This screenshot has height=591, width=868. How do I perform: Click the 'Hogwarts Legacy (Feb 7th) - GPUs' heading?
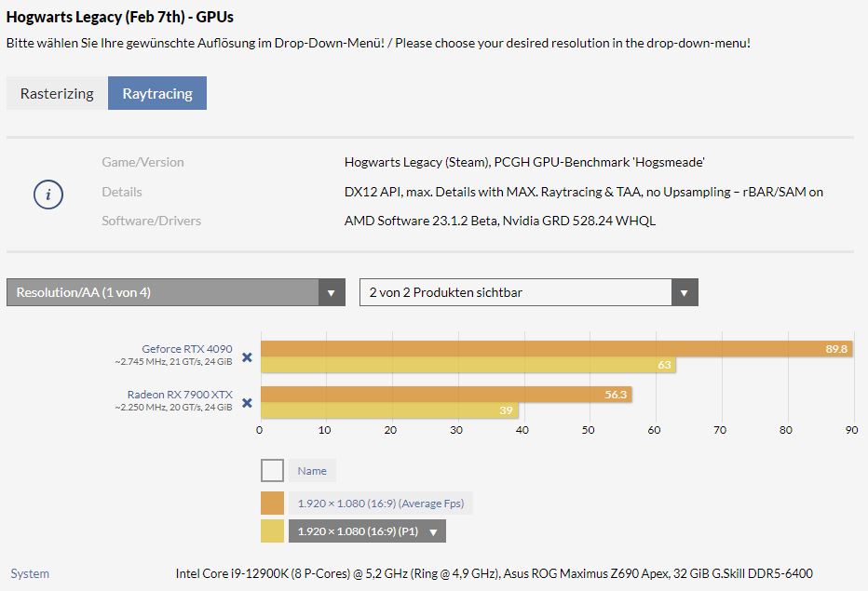pyautogui.click(x=119, y=17)
